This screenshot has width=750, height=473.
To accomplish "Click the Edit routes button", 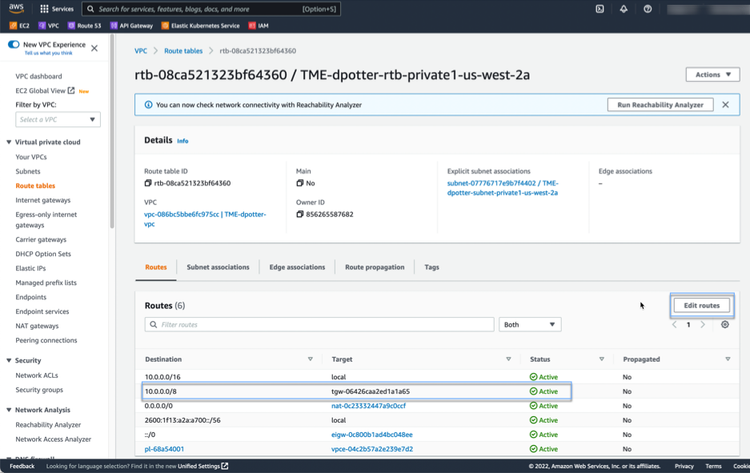I will (701, 305).
